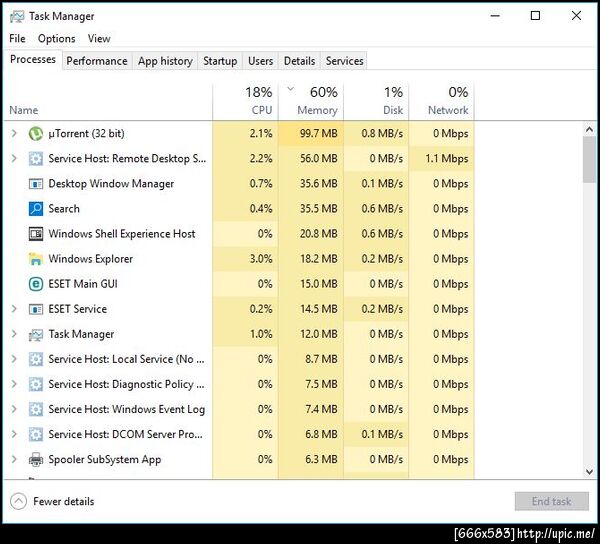Click the Service Host: Local Service gear icon
Viewport: 600px width, 544px height.
36,359
